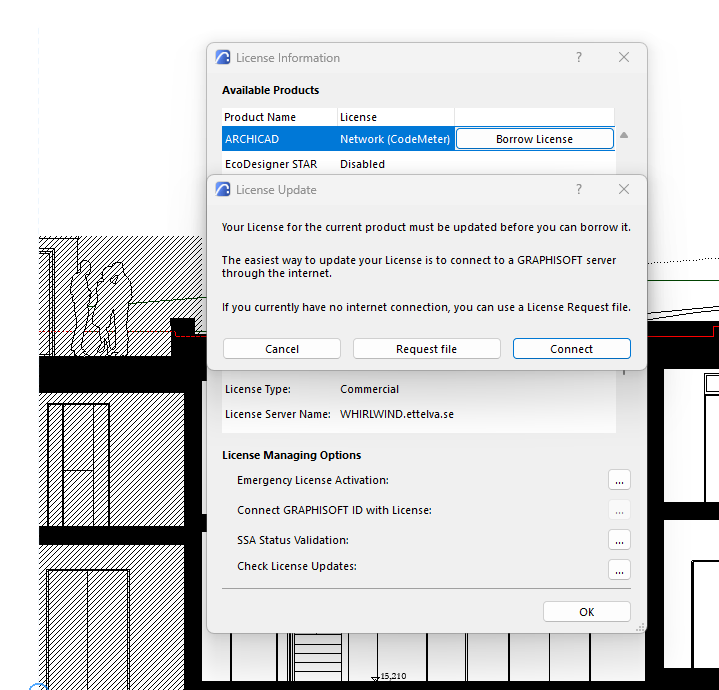
Task: Click the human silhouette figures in drawing
Action: click(x=101, y=307)
